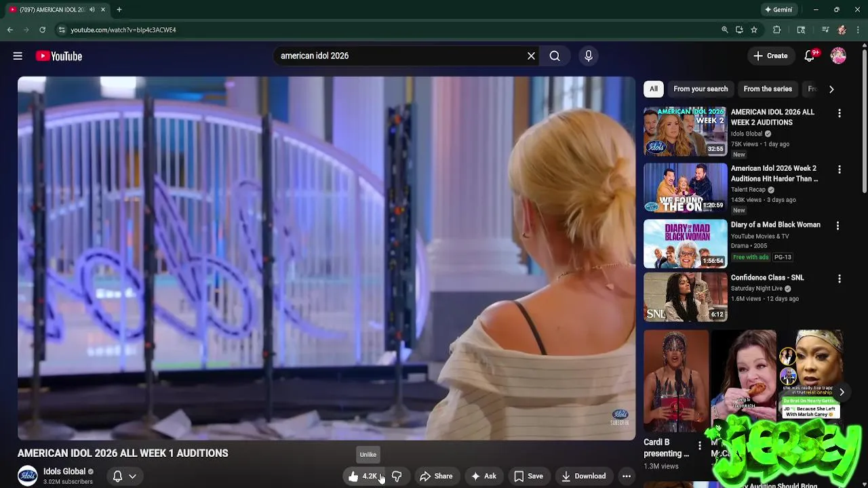Open Diary of a Mad Black Woman thumbnail
Screen dimensions: 868x488
[x=685, y=243]
